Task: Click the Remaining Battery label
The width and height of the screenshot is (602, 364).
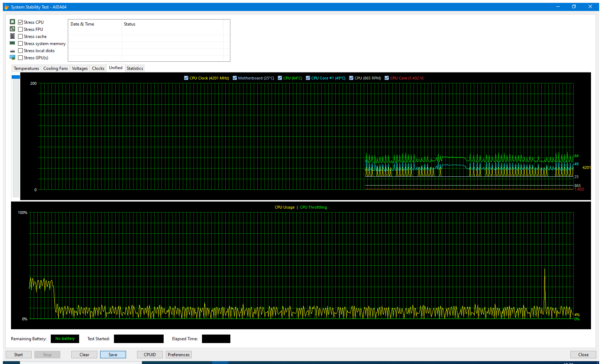Action: pyautogui.click(x=29, y=339)
